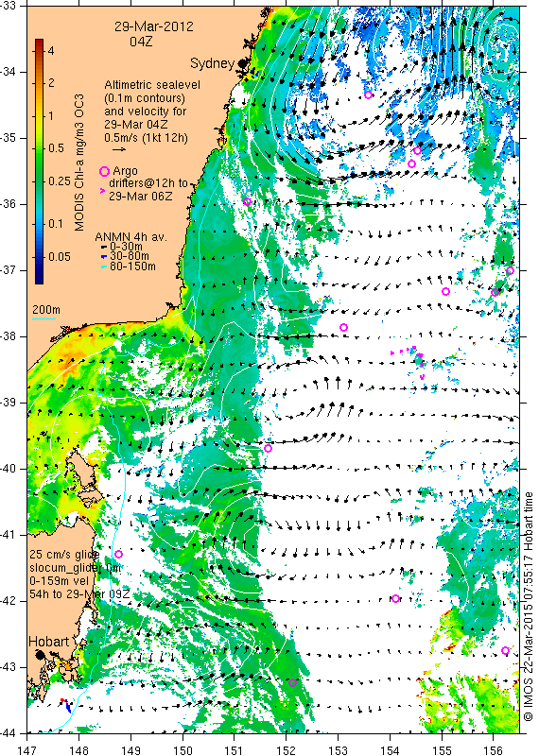Viewport: 539px width, 756px height.
Task: Click the '54h to 29-Mar 09Z' text
Action: [x=79, y=594]
